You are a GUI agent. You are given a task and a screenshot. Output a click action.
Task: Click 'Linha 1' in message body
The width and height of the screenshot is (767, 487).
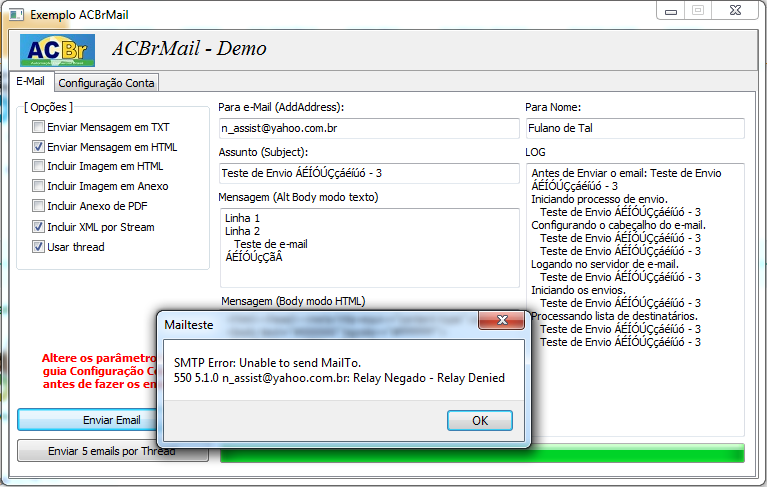(x=242, y=218)
